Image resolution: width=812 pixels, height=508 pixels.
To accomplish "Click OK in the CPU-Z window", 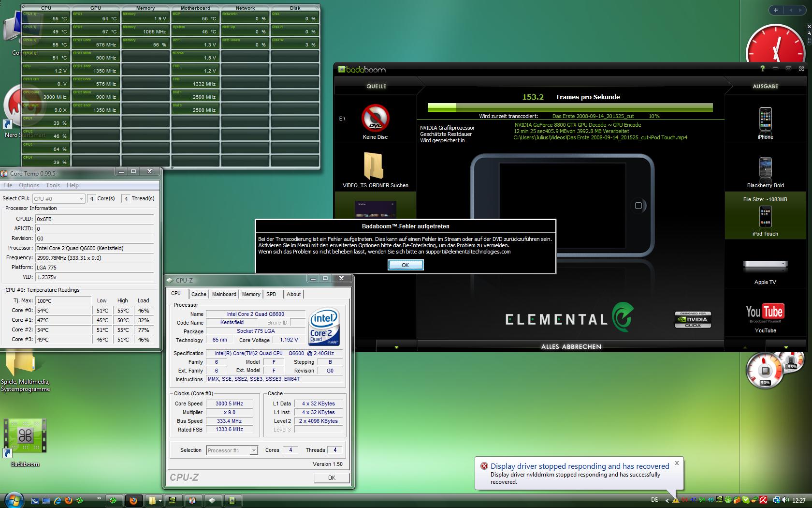I will [x=332, y=478].
